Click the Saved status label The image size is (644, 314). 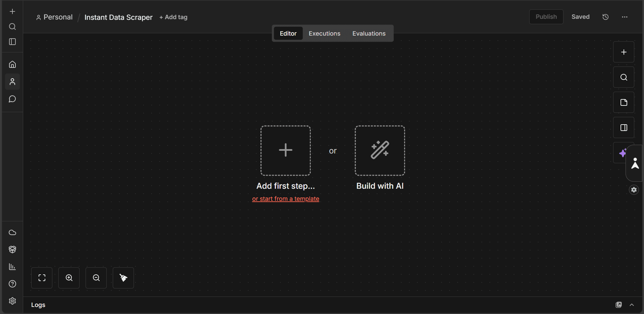(x=581, y=17)
